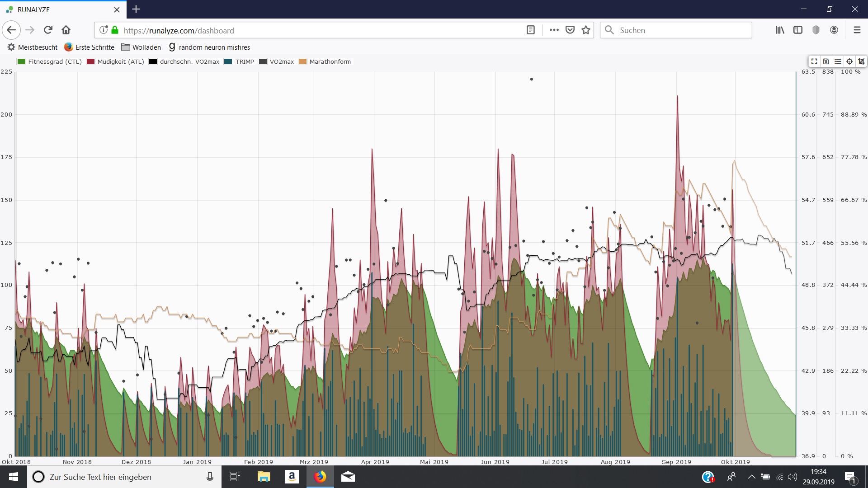Screen dimensions: 868x488
Task: Toggle Fitnessgrad (CTL) series in legend
Action: pyautogui.click(x=49, y=62)
